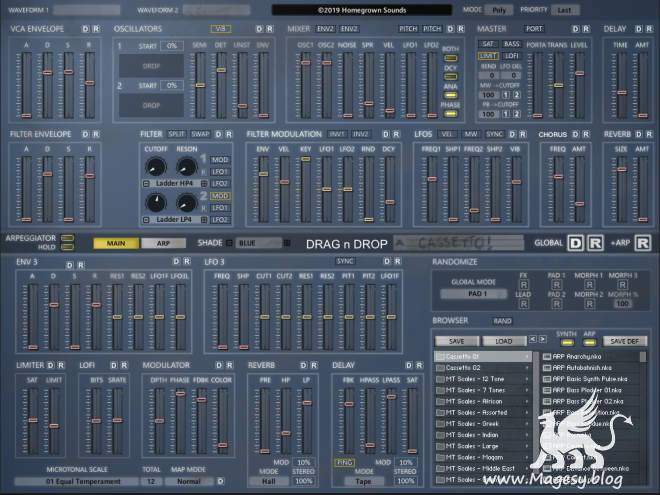The width and height of the screenshot is (660, 495).
Task: Click the browser RAND button
Action: [502, 321]
